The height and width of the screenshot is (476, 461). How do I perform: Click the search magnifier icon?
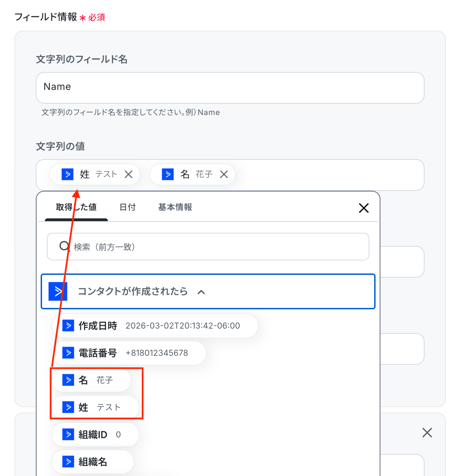pos(64,246)
